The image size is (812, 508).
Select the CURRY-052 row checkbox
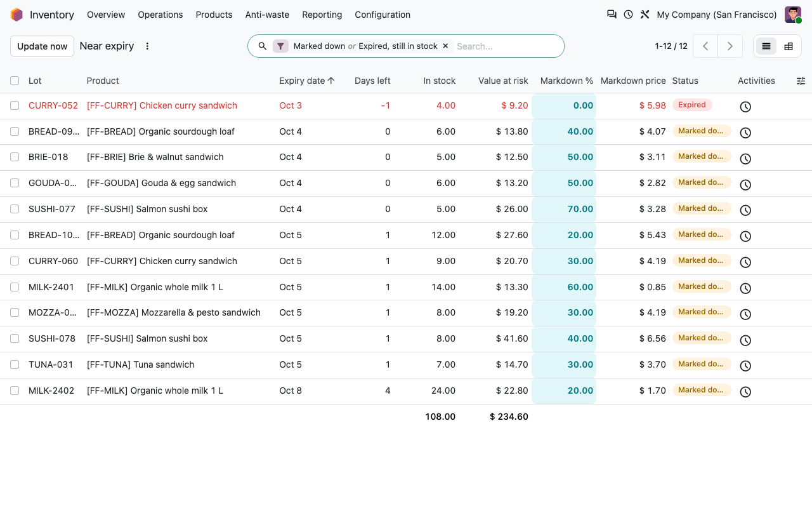coord(15,105)
